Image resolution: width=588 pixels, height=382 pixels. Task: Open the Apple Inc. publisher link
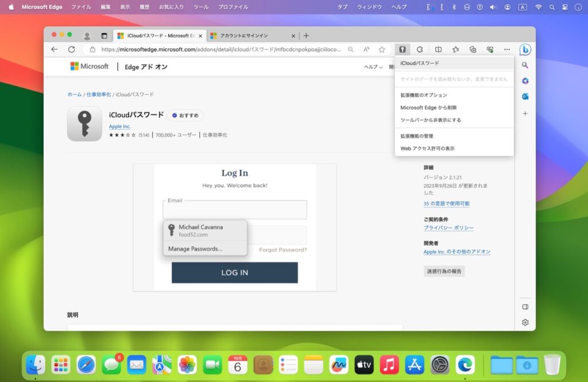119,126
